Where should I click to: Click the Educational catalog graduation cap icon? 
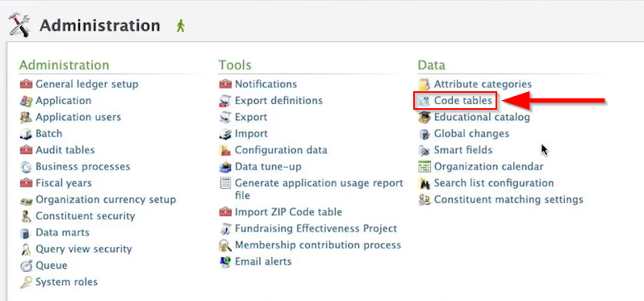click(x=424, y=118)
